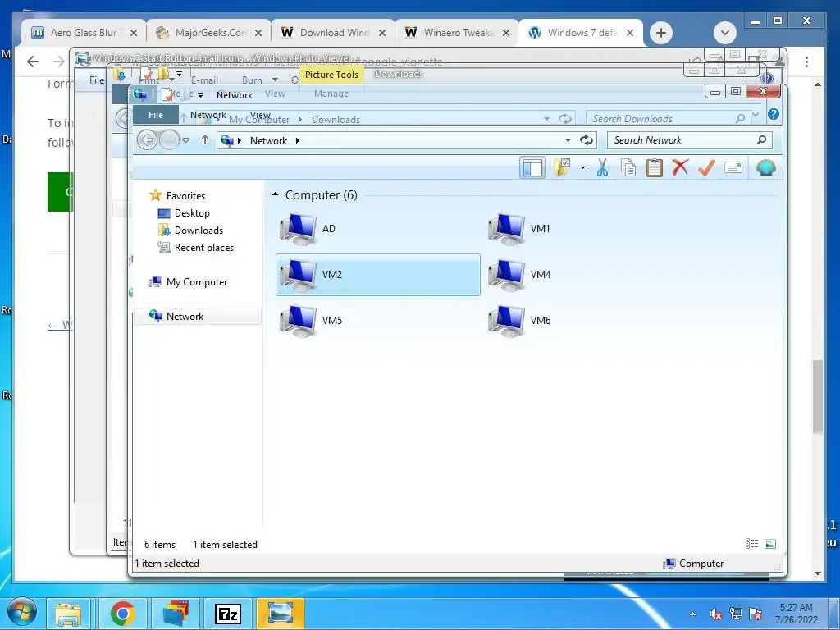840x630 pixels.
Task: Click the blue Help question mark icon
Action: pos(773,114)
